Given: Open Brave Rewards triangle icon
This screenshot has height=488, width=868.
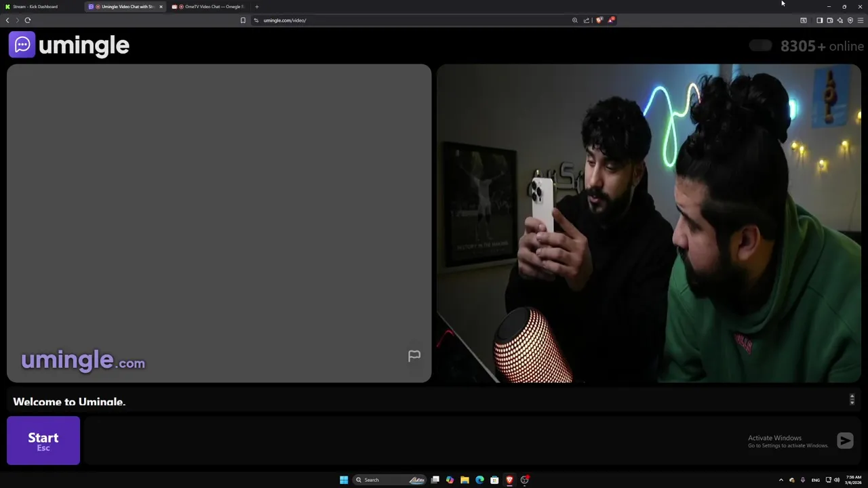Looking at the screenshot, I should pyautogui.click(x=611, y=20).
